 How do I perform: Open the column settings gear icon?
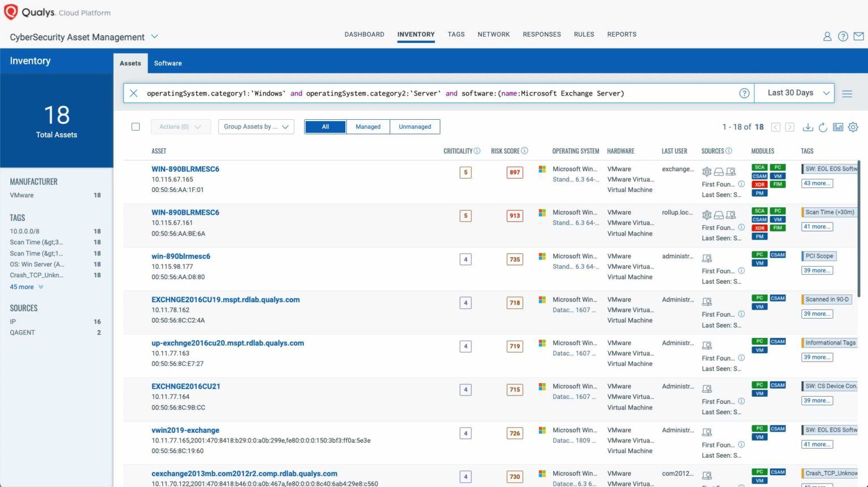pyautogui.click(x=853, y=127)
